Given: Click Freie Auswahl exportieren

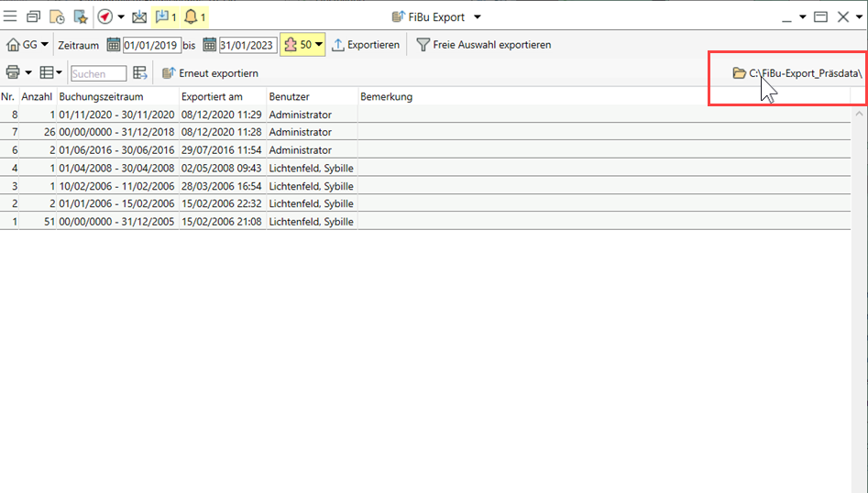Looking at the screenshot, I should (483, 45).
